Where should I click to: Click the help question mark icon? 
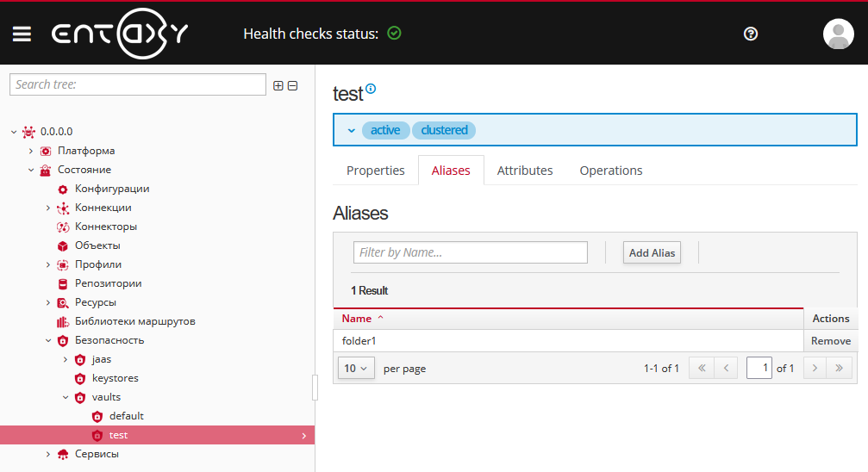click(x=750, y=34)
